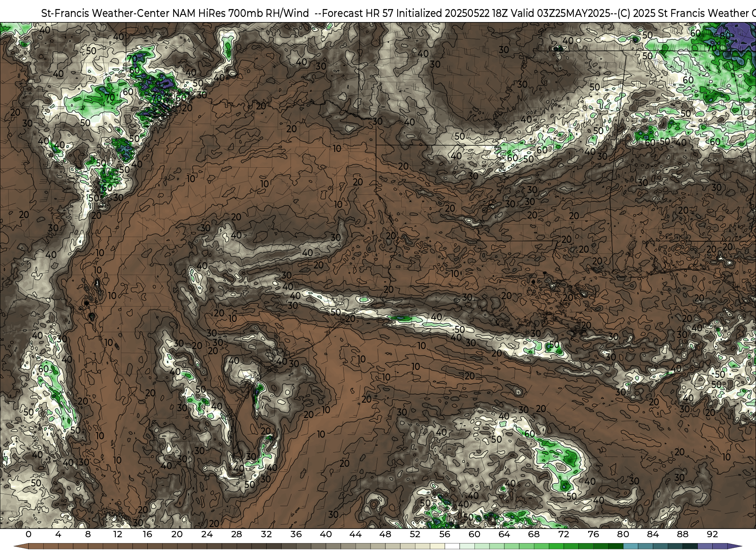Click the "Forecast HR 57" text in title
The height and width of the screenshot is (551, 756).
358,13
